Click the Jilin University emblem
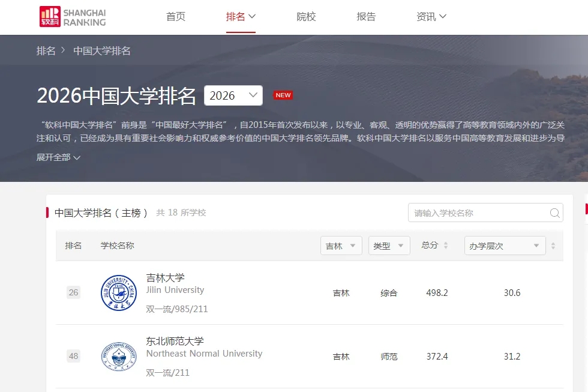 pyautogui.click(x=119, y=293)
